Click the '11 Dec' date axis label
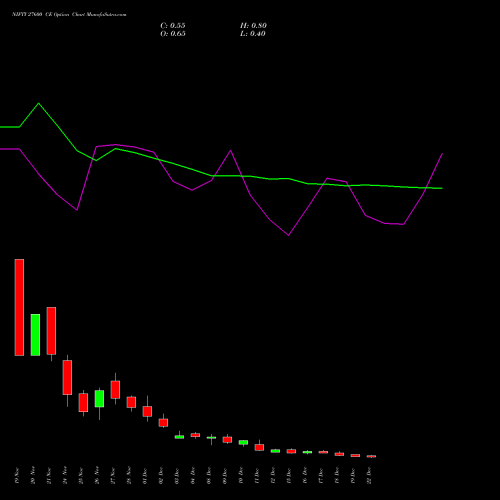This screenshot has height=500, width=500. [257, 476]
